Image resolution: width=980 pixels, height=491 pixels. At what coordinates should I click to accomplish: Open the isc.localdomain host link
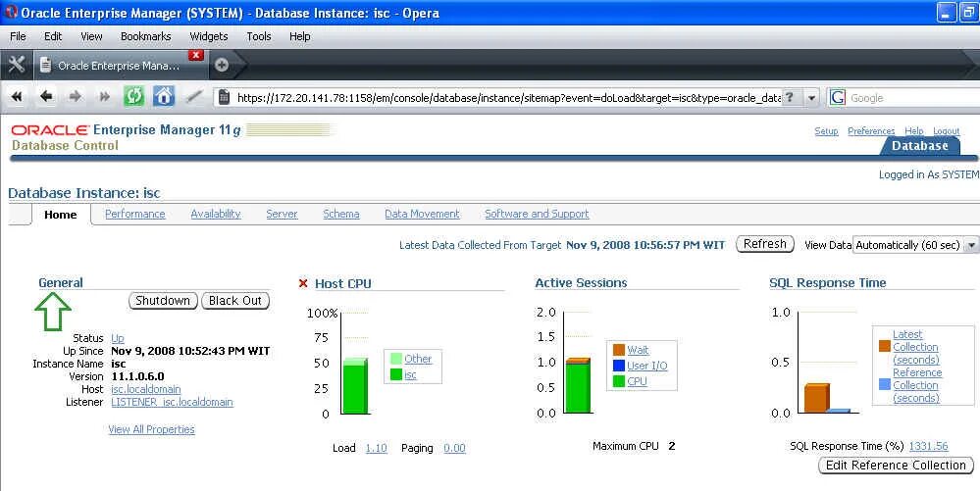click(145, 389)
